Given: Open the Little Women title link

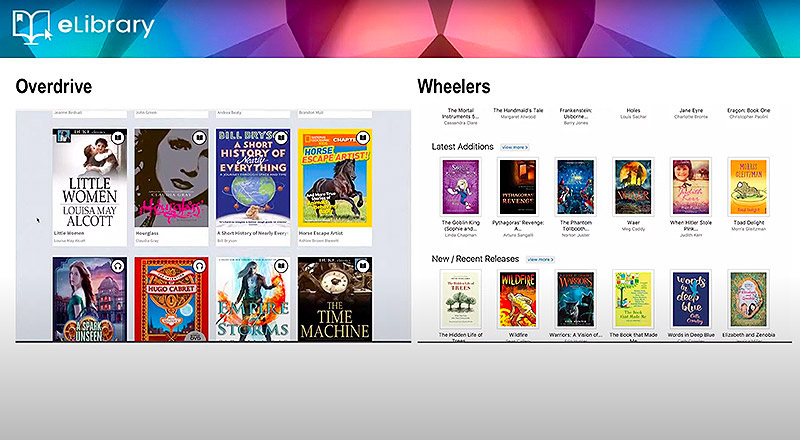Looking at the screenshot, I should point(69,233).
